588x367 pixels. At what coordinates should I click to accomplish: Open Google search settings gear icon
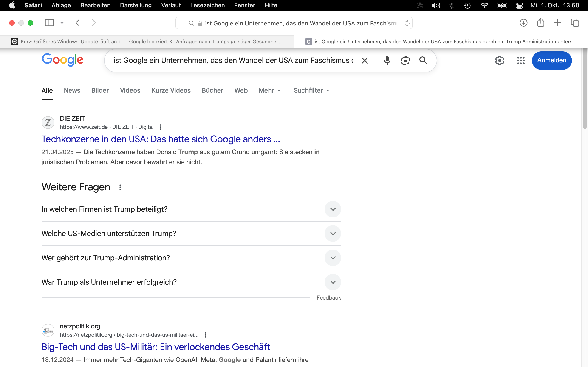click(x=500, y=60)
